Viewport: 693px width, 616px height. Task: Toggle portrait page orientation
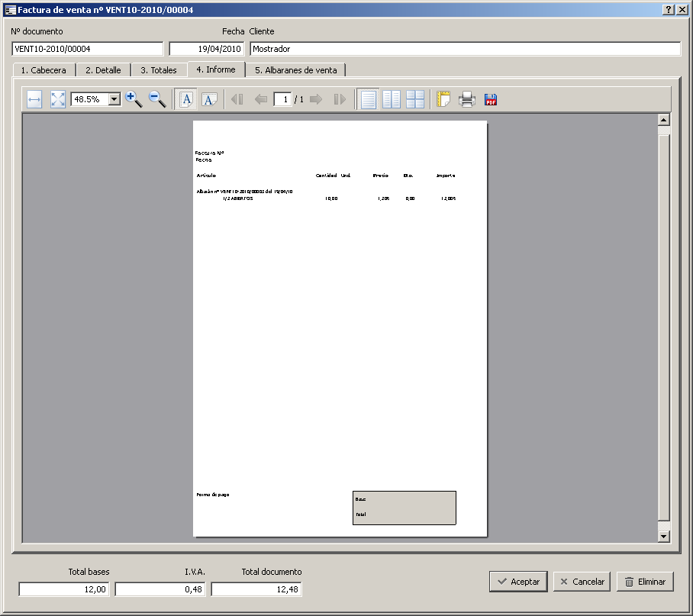(x=186, y=99)
